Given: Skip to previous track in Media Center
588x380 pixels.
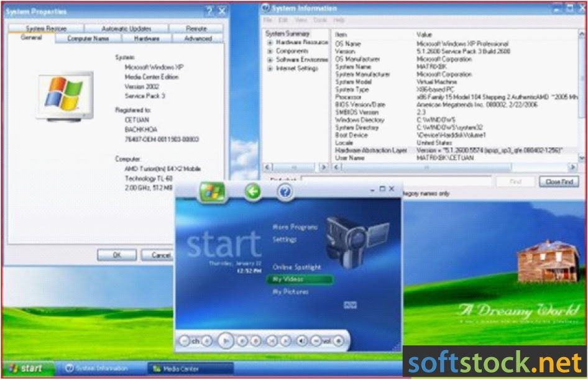Looking at the screenshot, I should (272, 341).
